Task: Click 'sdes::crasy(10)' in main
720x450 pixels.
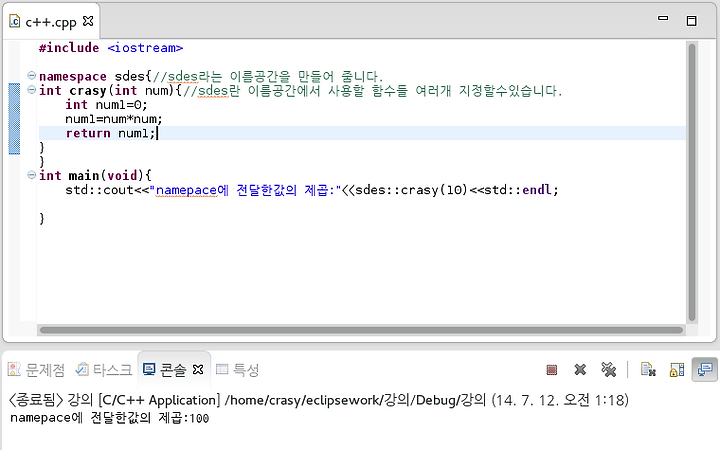Action: tap(411, 190)
